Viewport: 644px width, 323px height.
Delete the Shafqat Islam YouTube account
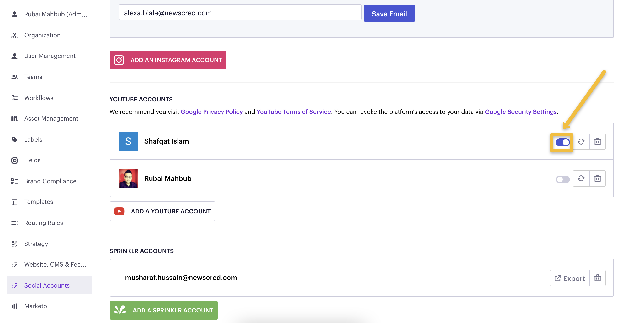[598, 141]
